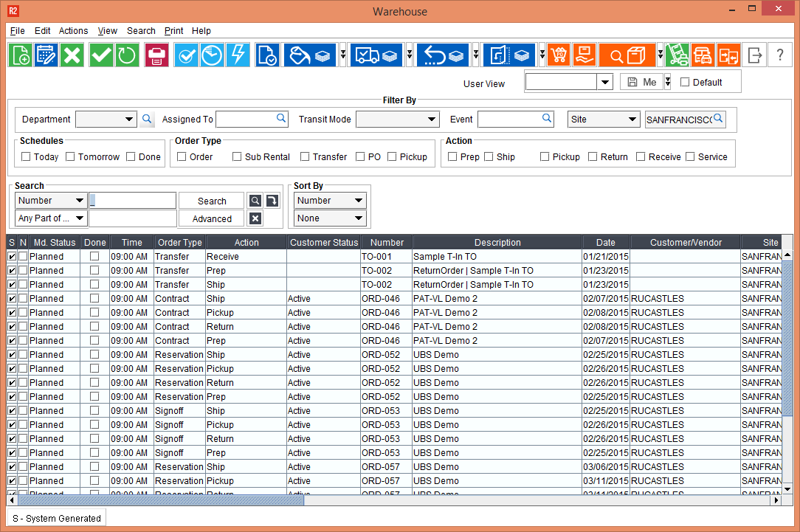Open the Actions menu
The image size is (800, 532).
(73, 31)
